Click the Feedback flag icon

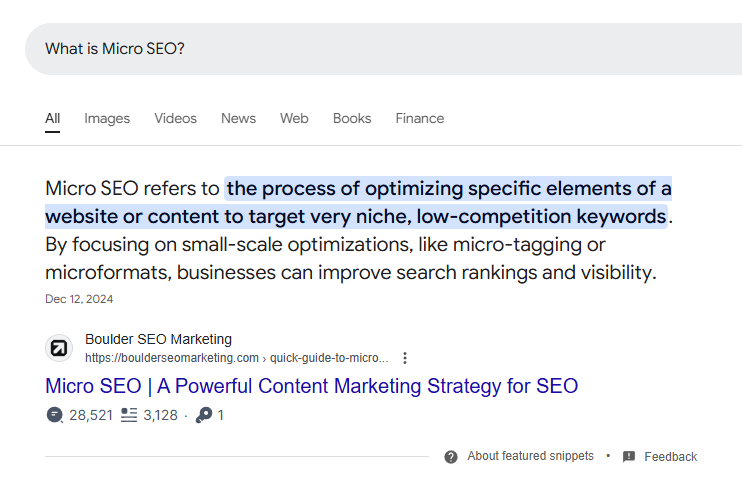pyautogui.click(x=629, y=457)
